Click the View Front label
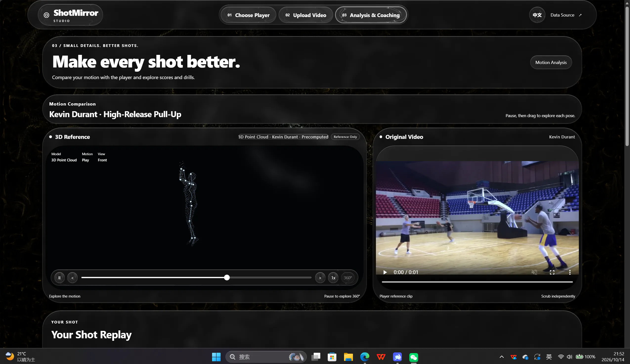Viewport: 630px width, 364px height. 102,160
